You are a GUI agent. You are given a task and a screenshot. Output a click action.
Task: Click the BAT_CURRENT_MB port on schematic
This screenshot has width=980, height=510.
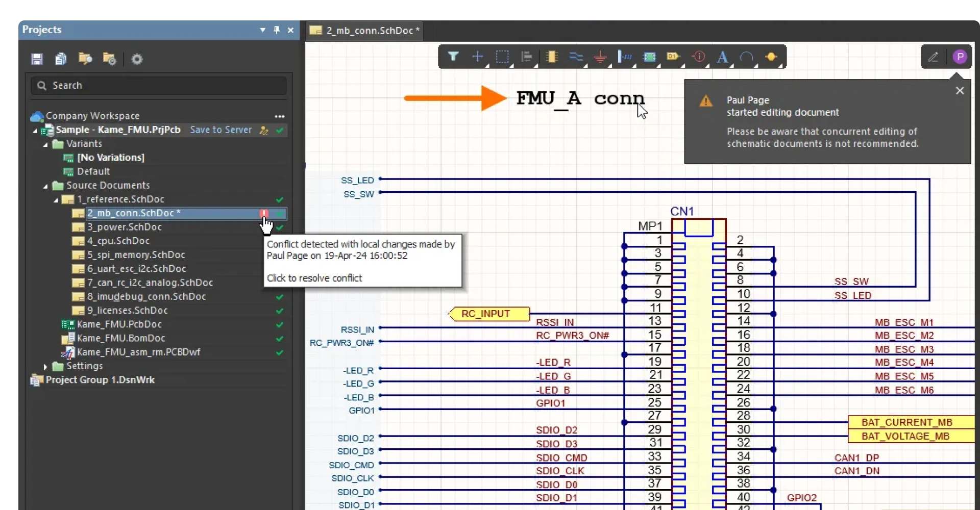[x=911, y=422]
